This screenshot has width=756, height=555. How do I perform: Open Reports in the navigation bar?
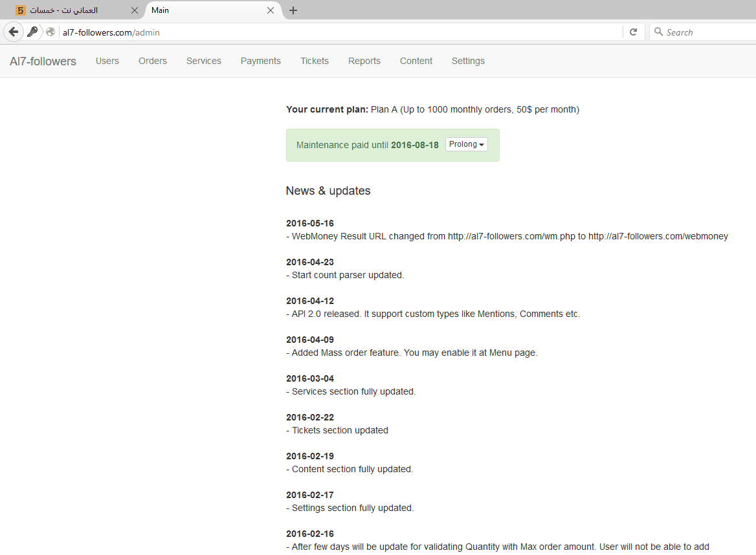pyautogui.click(x=364, y=61)
